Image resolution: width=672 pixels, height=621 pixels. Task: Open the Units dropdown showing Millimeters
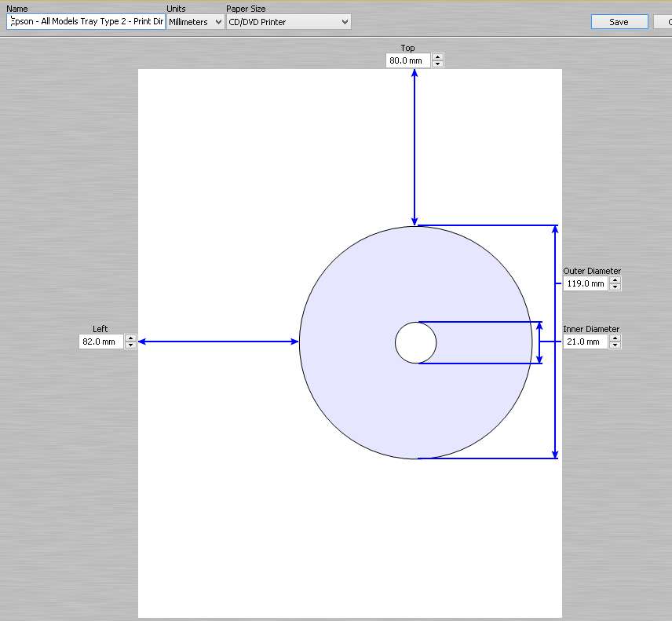click(x=195, y=22)
